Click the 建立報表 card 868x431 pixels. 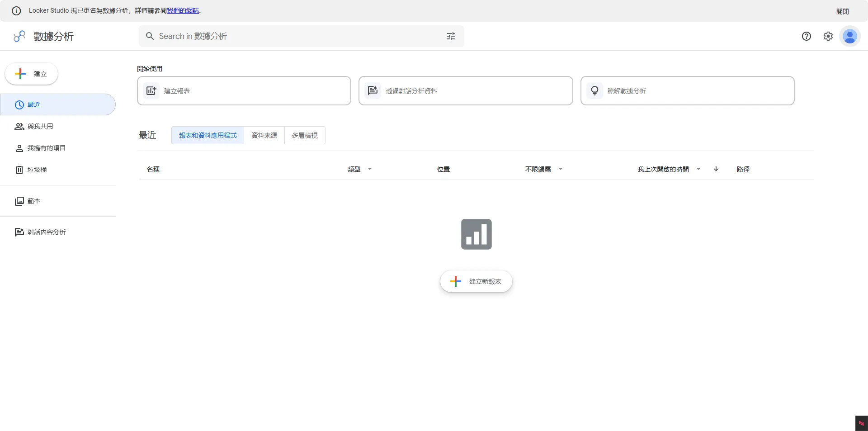(x=244, y=91)
